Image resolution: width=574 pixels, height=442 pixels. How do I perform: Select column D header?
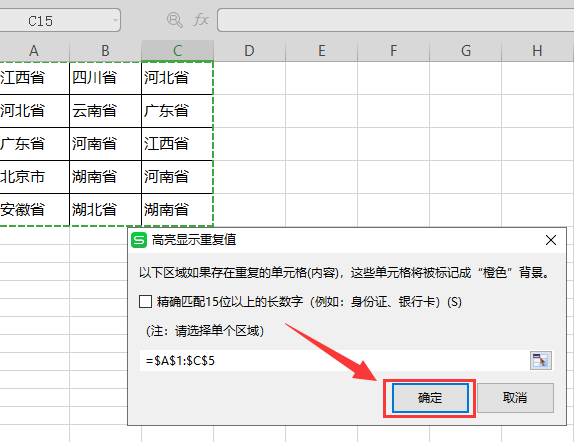pos(249,51)
